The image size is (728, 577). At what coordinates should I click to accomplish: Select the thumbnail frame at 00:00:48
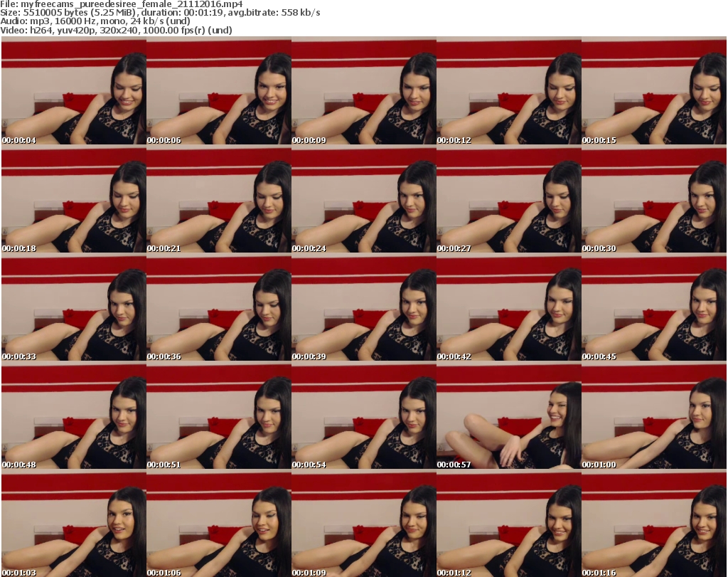(74, 415)
